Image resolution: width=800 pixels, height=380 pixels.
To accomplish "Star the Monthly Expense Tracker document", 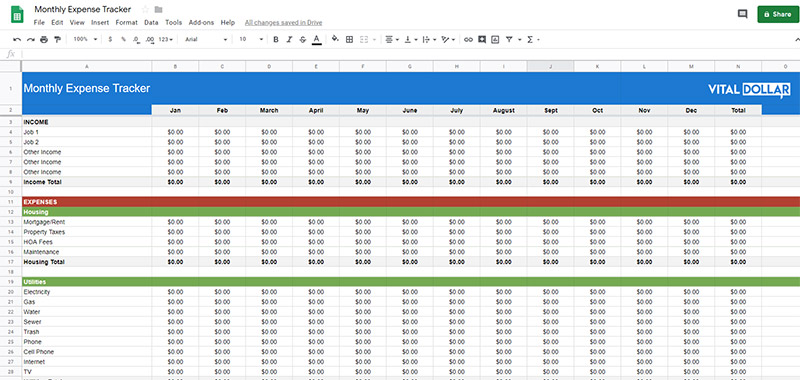I will pyautogui.click(x=145, y=9).
